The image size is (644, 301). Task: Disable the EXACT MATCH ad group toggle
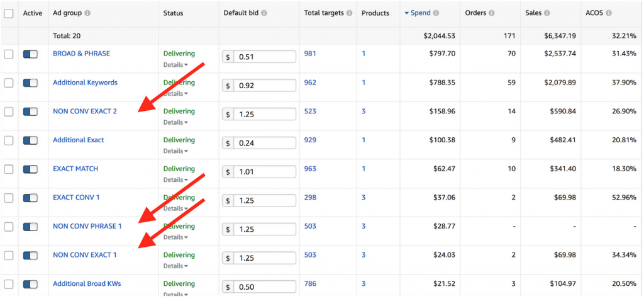30,169
